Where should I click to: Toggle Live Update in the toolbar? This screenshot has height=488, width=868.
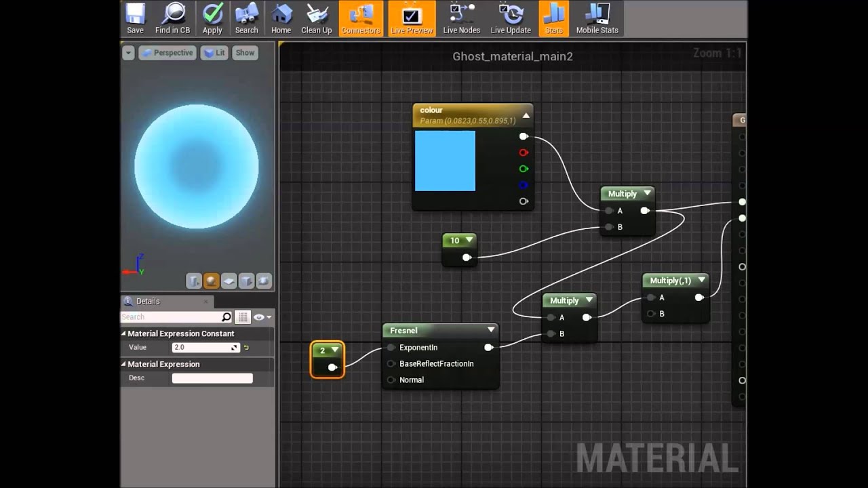click(511, 18)
